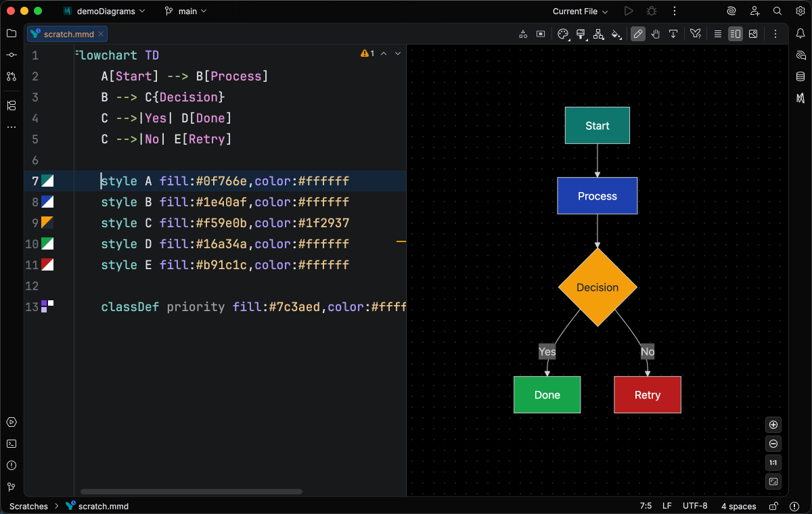Click the frame rectangle icon in diagram toolbar
The height and width of the screenshot is (514, 812).
541,34
